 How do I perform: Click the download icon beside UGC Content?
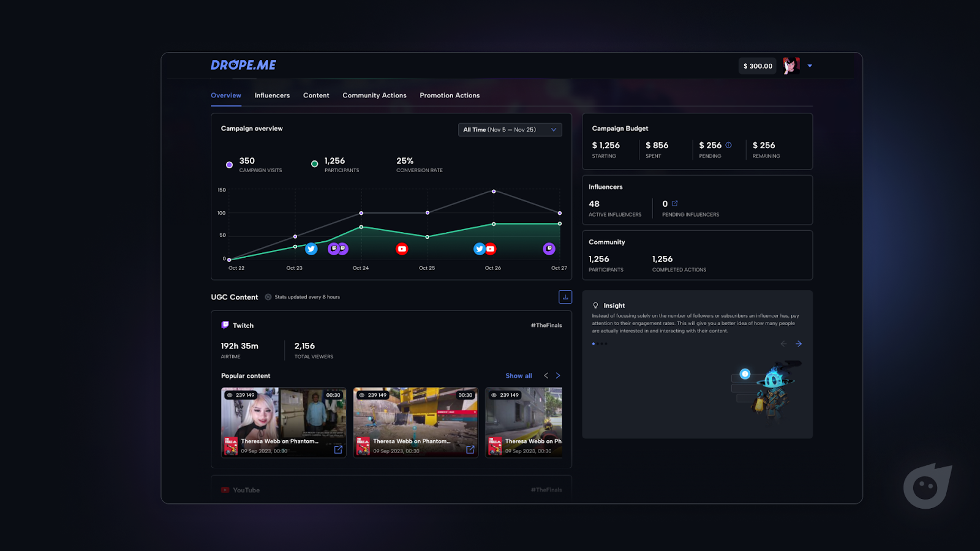565,297
